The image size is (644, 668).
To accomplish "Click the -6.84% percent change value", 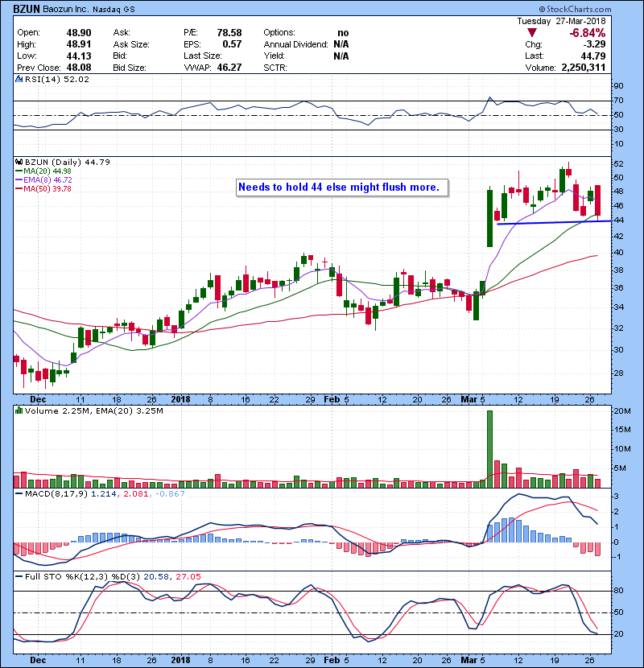I will [588, 33].
